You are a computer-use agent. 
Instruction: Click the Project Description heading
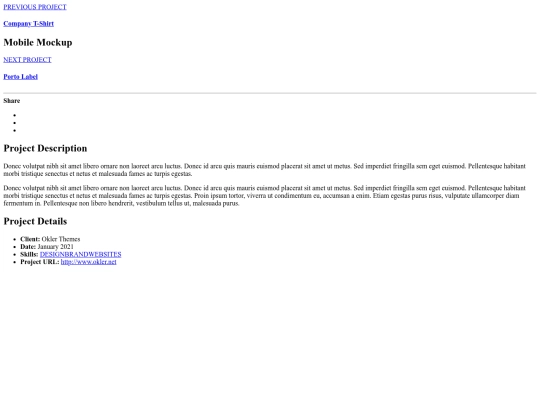pyautogui.click(x=45, y=148)
